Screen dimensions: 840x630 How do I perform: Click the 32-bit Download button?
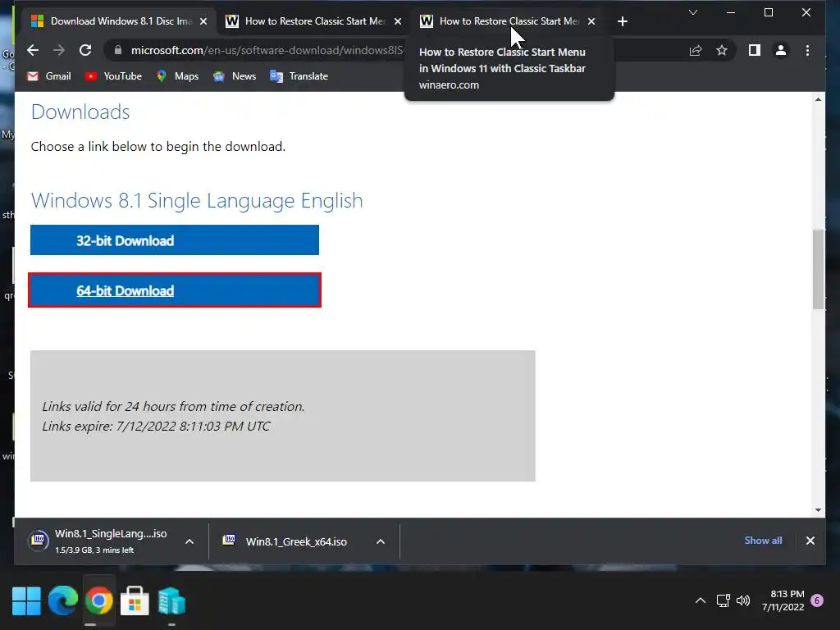pos(175,240)
